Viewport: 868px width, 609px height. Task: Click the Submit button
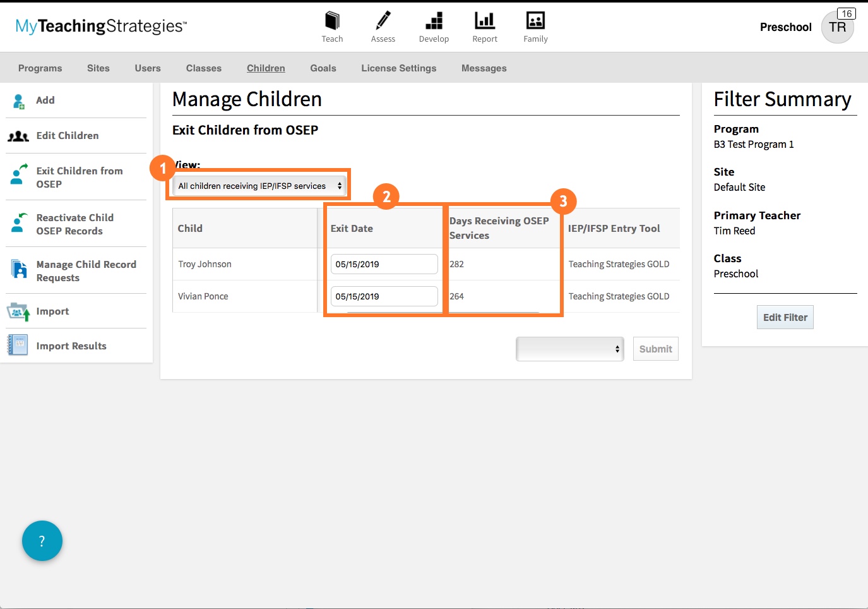tap(655, 349)
